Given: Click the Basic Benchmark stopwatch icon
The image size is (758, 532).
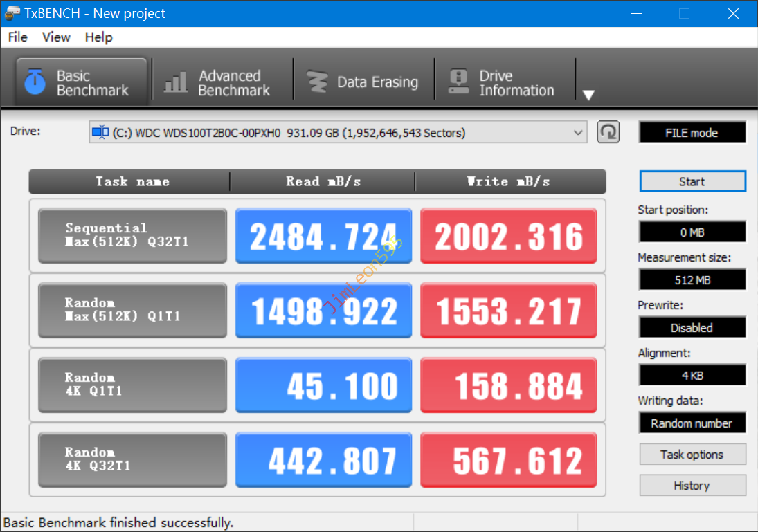Looking at the screenshot, I should [x=35, y=82].
